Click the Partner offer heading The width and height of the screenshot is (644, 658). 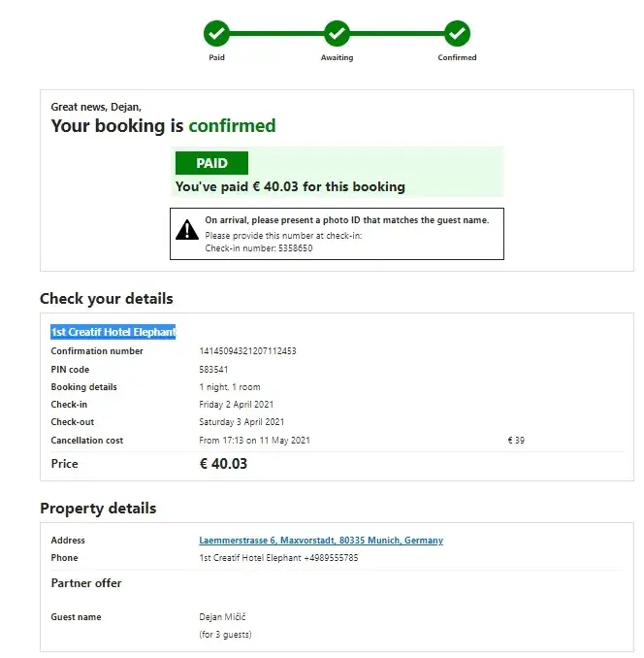click(86, 583)
